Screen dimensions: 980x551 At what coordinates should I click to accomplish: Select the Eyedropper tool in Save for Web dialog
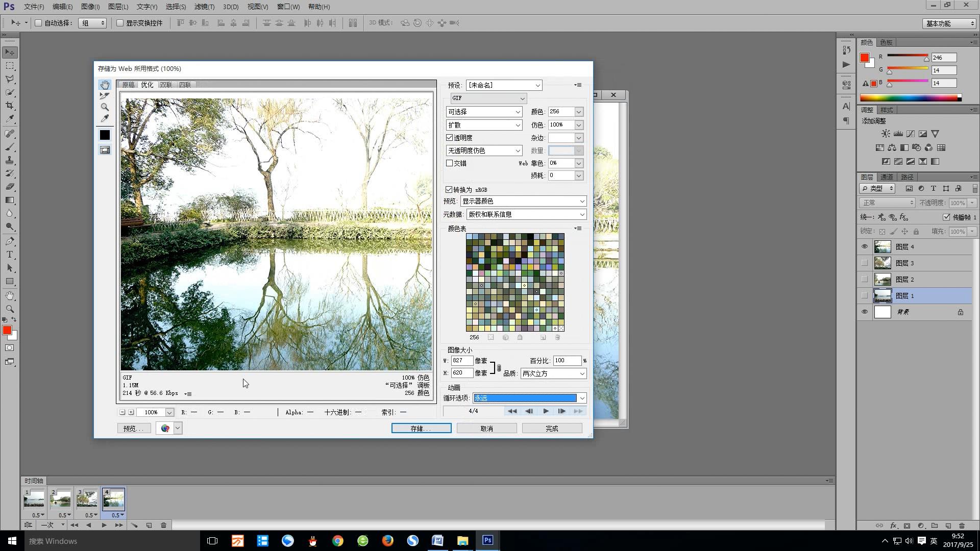(x=105, y=118)
